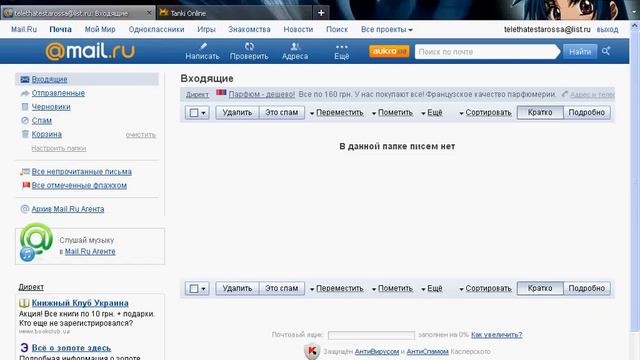Expand Ещё dropdown in bottom mail toolbar
This screenshot has width=640, height=360.
click(432, 289)
